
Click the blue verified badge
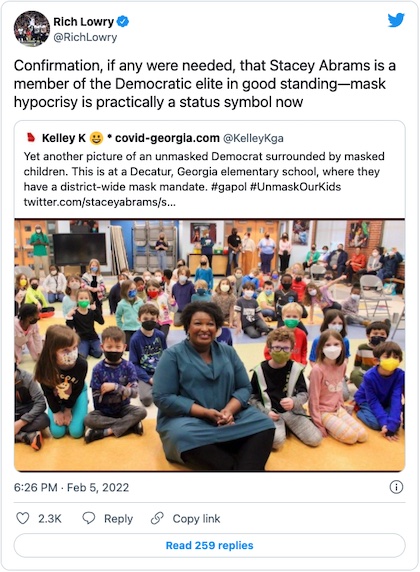[123, 22]
